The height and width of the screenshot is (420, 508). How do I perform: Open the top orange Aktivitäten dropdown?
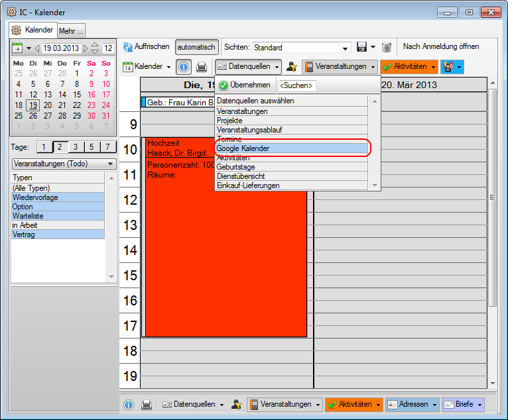coord(409,67)
